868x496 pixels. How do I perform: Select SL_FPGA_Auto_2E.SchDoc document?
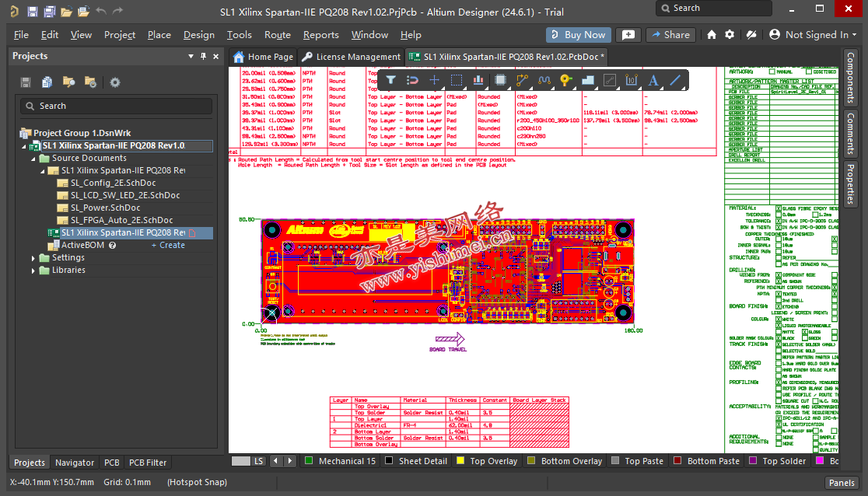121,220
